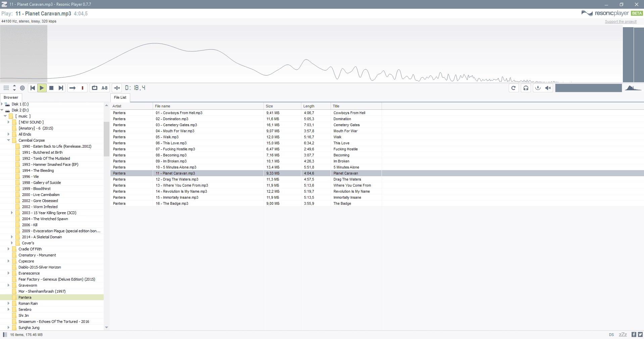Expand Disk 1 (C:) in browser tree
This screenshot has width=644, height=339.
coord(2,104)
